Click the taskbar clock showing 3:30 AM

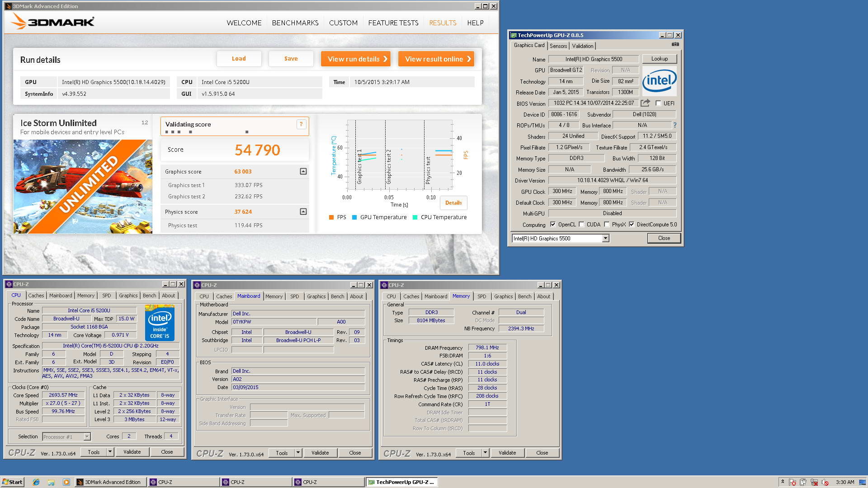pos(845,482)
